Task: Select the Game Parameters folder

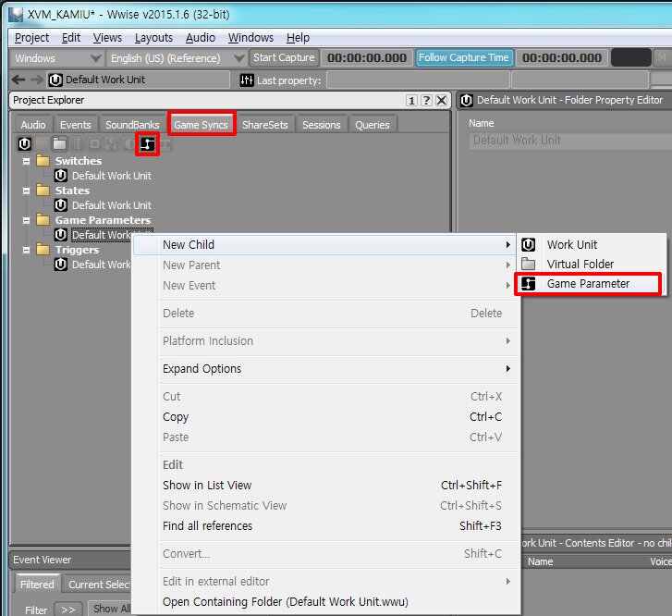Action: [103, 220]
